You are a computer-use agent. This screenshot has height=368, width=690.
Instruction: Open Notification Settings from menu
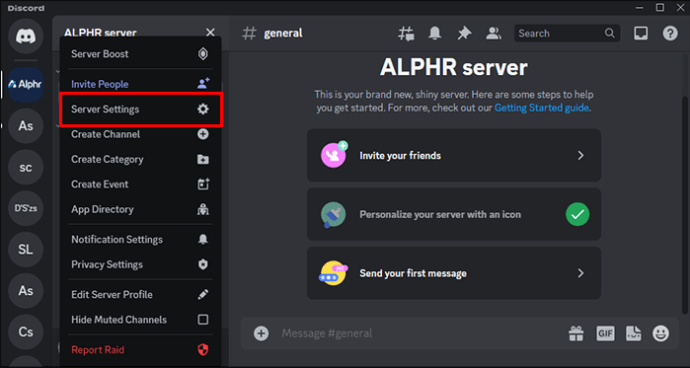[x=140, y=239]
